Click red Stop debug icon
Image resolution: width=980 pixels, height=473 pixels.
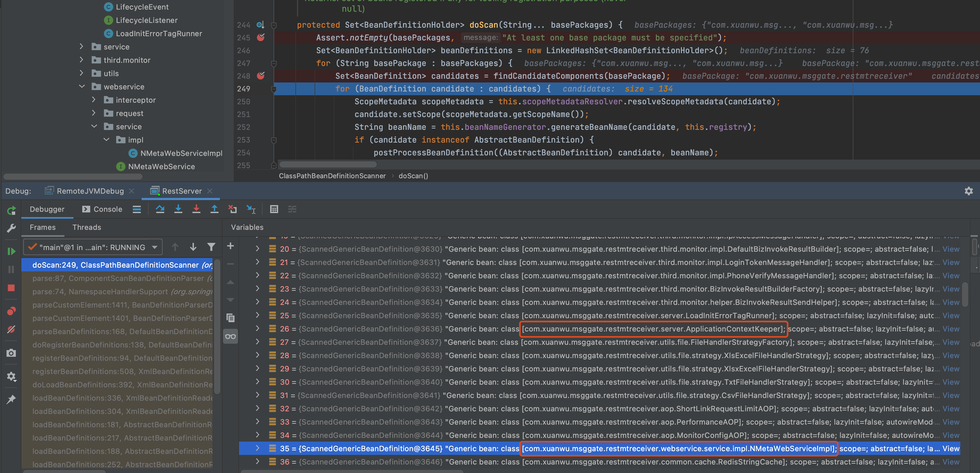coord(11,288)
